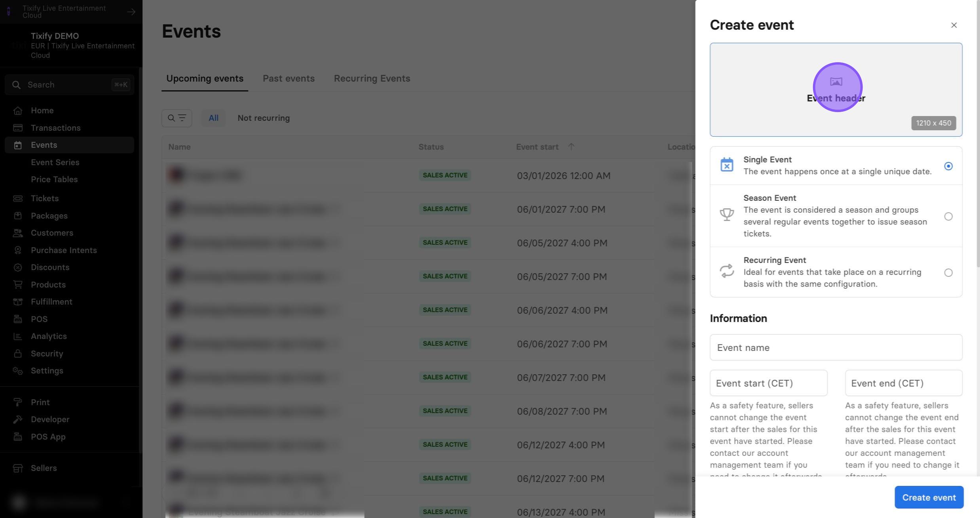Image resolution: width=980 pixels, height=518 pixels.
Task: Open Event Series in sidebar
Action: click(x=55, y=162)
